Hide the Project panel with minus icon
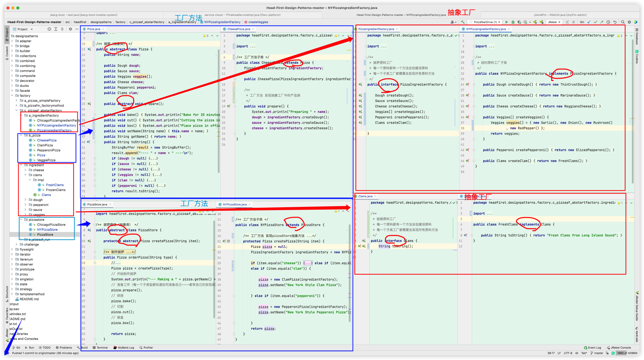 coord(77,29)
